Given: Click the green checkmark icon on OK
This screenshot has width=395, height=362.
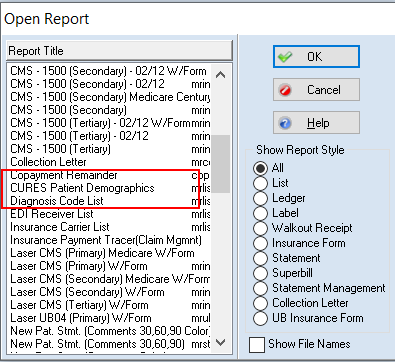Looking at the screenshot, I should tap(285, 57).
